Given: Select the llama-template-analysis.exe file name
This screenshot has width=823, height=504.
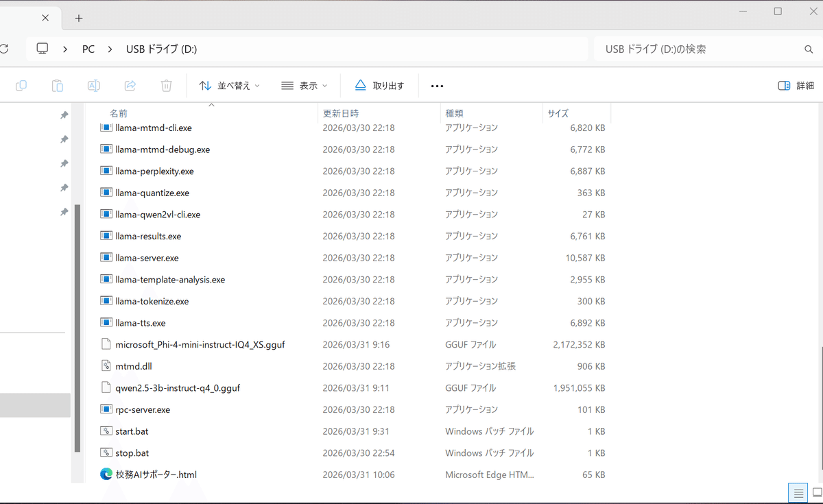Looking at the screenshot, I should [170, 280].
